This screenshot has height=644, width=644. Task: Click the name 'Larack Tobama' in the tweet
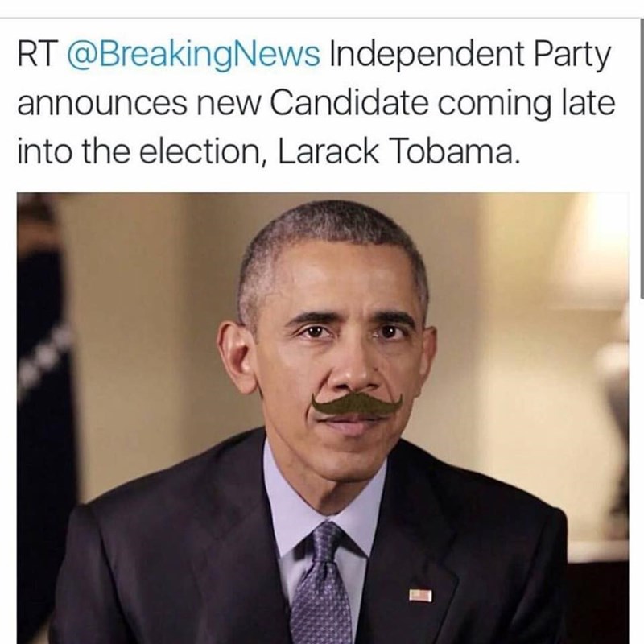(396, 151)
